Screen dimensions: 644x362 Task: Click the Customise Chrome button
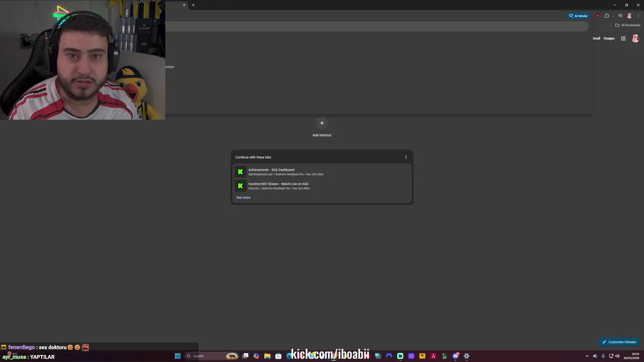(619, 342)
